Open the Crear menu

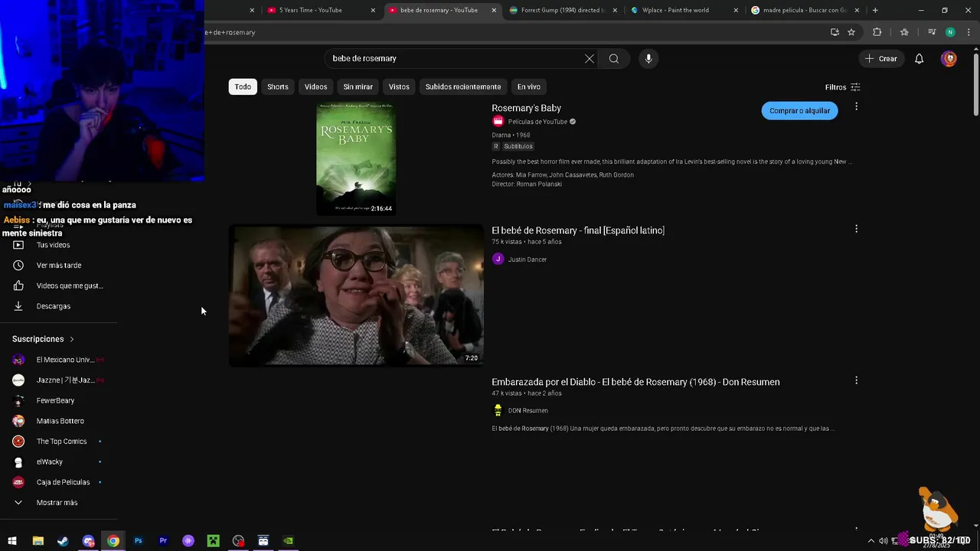pos(880,59)
